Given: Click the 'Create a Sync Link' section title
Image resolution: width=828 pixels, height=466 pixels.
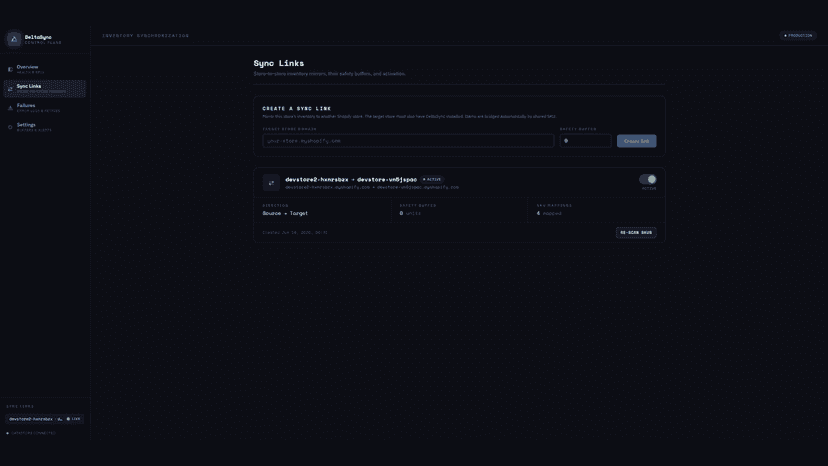Looking at the screenshot, I should click(x=297, y=109).
